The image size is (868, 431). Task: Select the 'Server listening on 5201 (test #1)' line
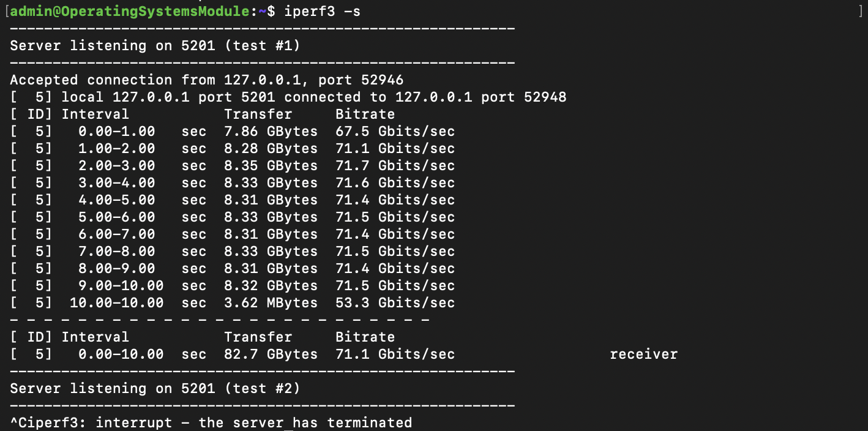155,46
